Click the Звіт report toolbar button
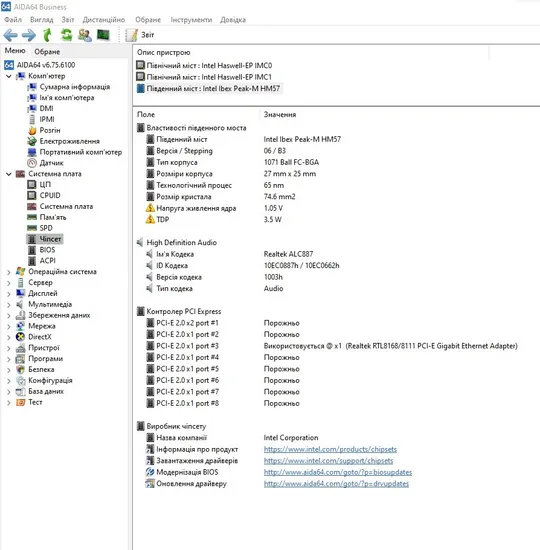 tap(140, 35)
